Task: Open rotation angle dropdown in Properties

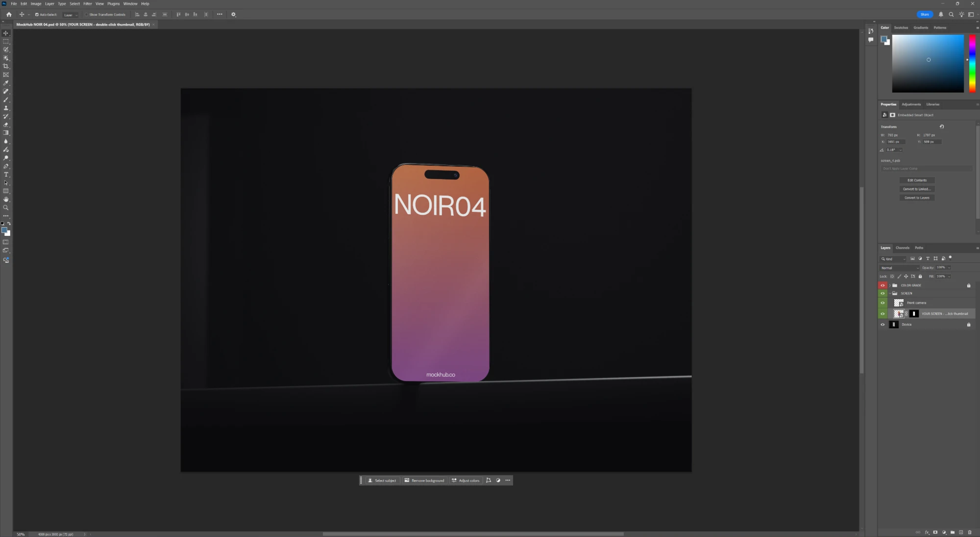Action: tap(901, 150)
